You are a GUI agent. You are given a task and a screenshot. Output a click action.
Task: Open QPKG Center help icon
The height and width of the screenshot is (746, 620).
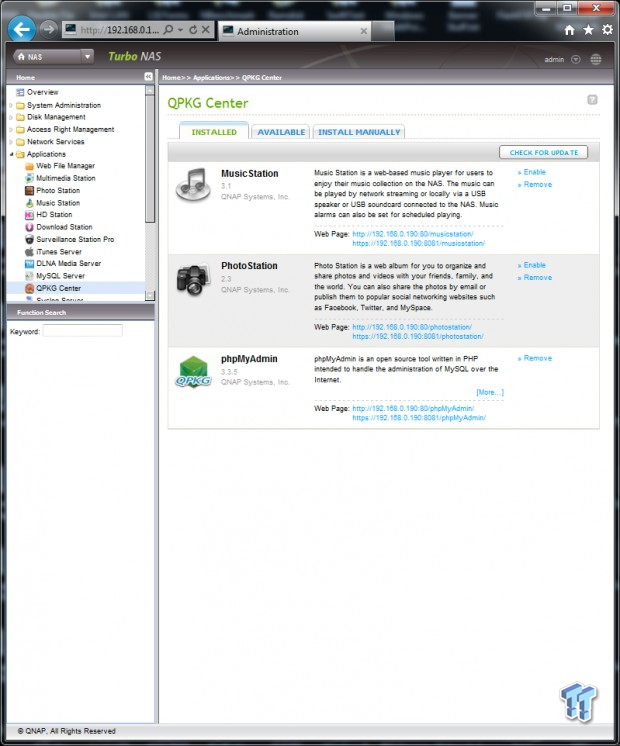[x=592, y=100]
